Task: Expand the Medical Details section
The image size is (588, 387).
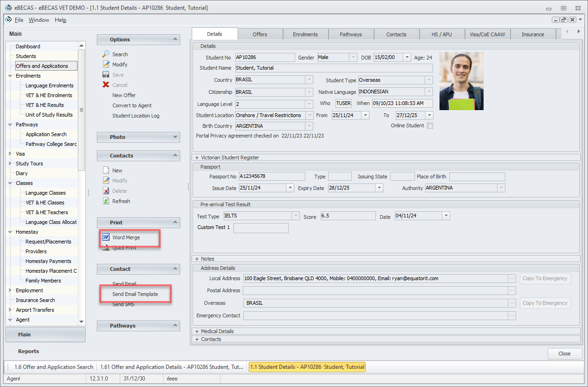Action: pyautogui.click(x=197, y=331)
